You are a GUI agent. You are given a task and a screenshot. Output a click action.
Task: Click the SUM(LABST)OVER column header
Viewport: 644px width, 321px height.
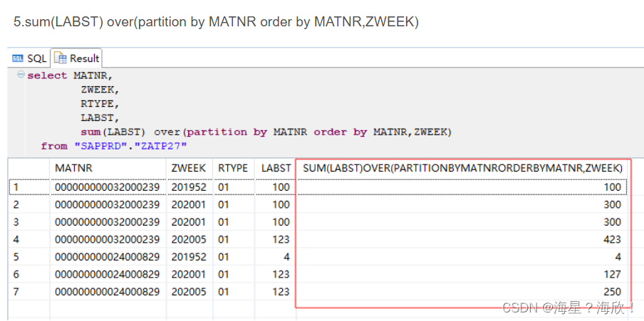tap(462, 168)
